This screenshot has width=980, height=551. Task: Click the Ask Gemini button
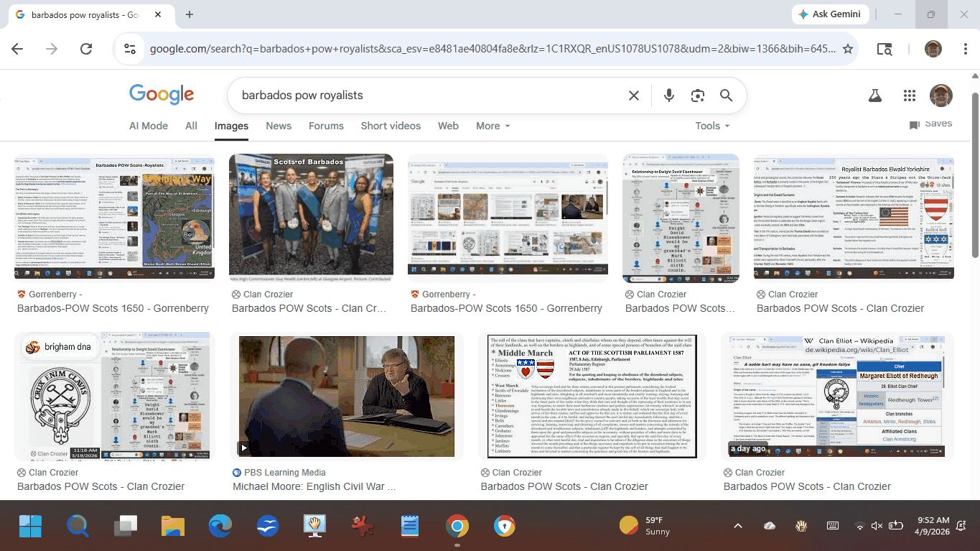tap(831, 14)
